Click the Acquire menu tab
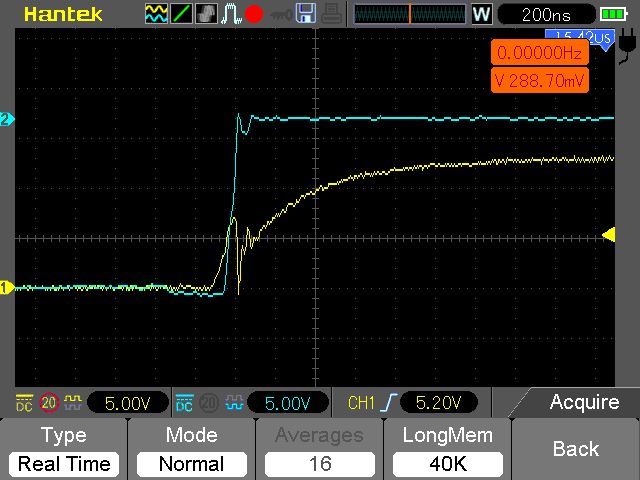This screenshot has width=640, height=480. [x=584, y=402]
